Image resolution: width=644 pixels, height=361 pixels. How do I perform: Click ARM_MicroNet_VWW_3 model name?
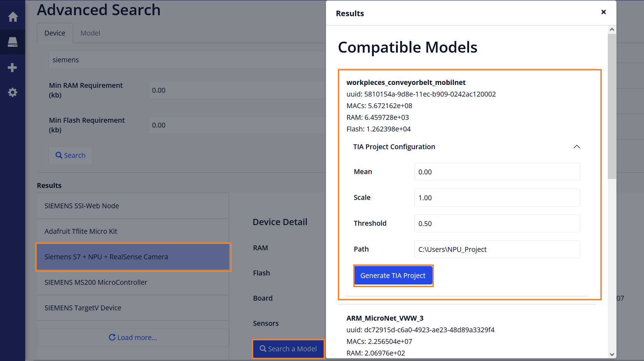click(385, 318)
